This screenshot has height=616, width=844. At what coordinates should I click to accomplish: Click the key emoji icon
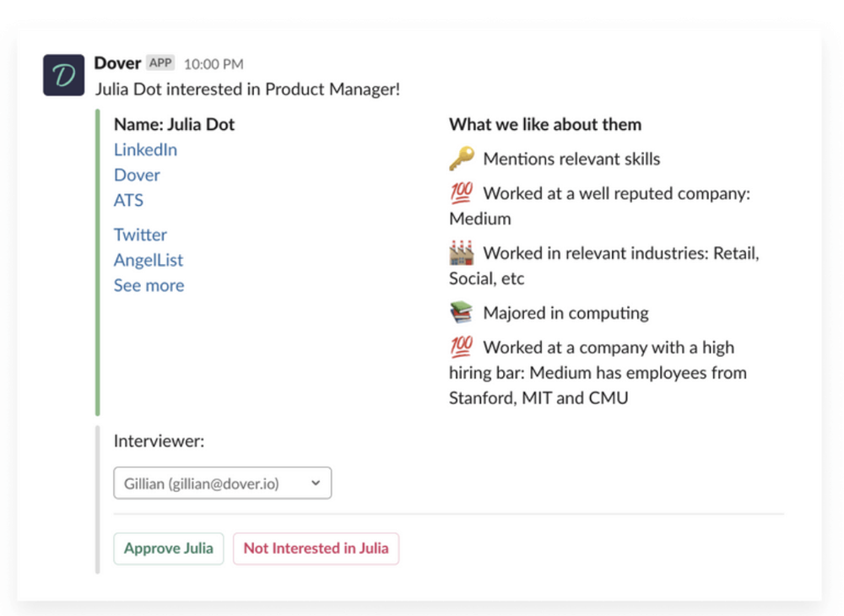pyautogui.click(x=462, y=159)
